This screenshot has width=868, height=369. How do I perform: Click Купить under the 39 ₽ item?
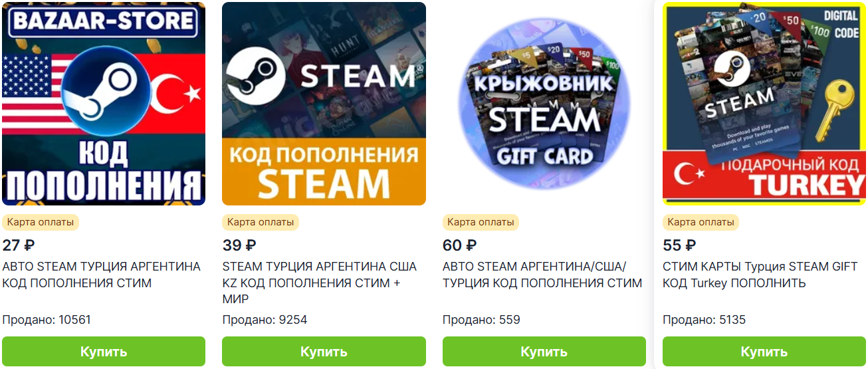324,351
